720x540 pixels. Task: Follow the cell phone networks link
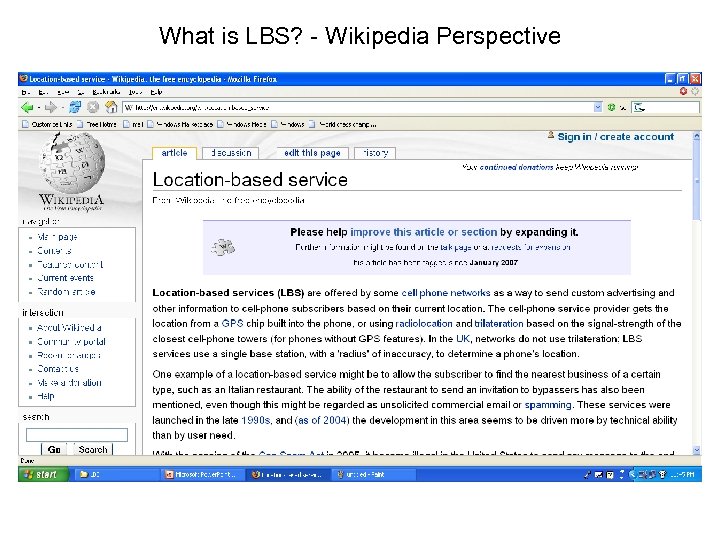coord(445,293)
